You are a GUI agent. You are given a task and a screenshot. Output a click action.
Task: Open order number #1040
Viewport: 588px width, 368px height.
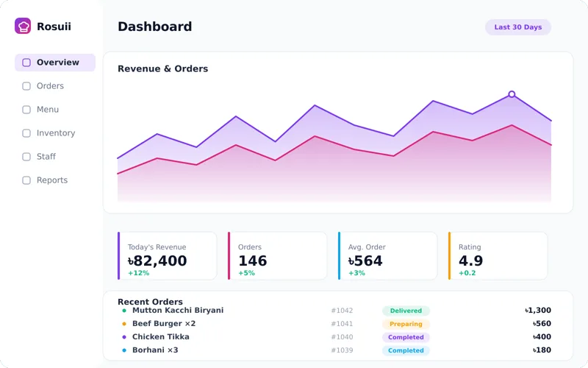click(342, 337)
